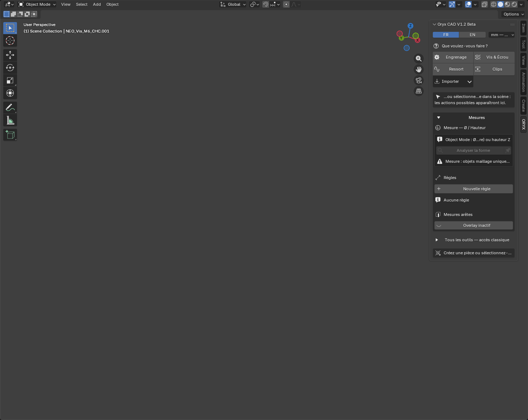Open the View menu
The width and height of the screenshot is (528, 420).
66,4
